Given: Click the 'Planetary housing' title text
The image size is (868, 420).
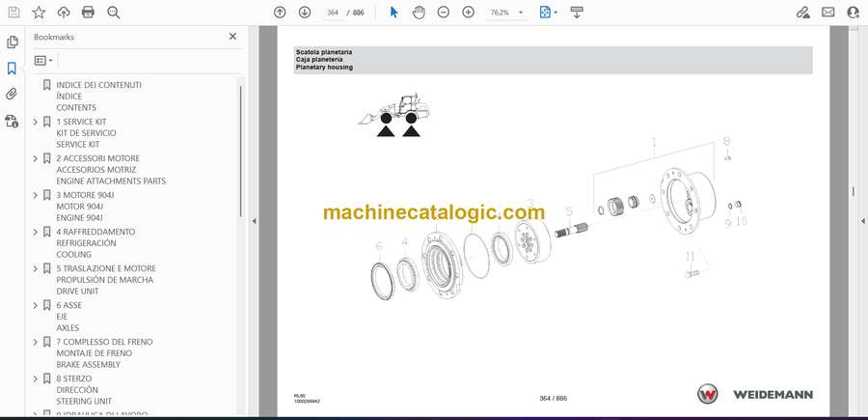Looking at the screenshot, I should [x=324, y=67].
